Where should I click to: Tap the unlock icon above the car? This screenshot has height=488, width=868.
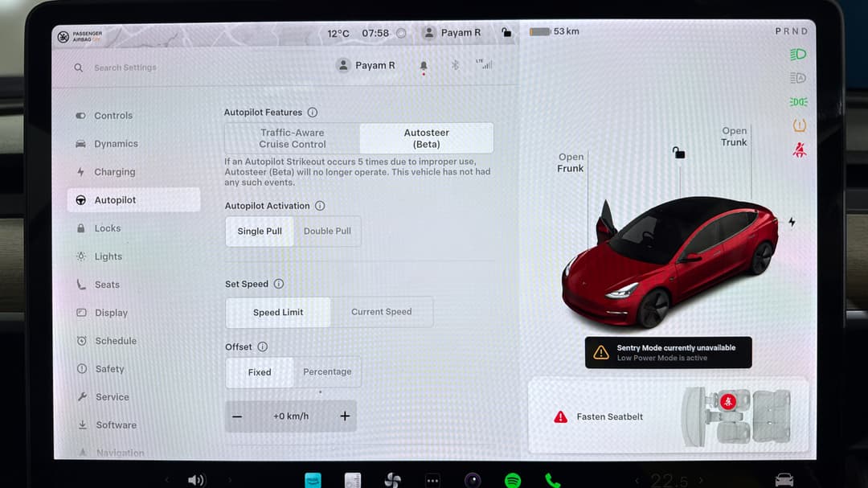click(x=678, y=153)
